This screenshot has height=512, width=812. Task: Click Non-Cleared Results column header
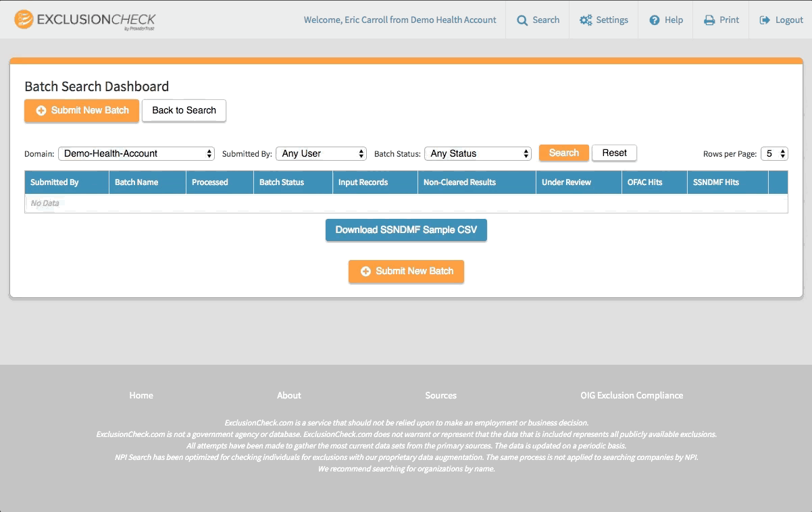tap(477, 182)
